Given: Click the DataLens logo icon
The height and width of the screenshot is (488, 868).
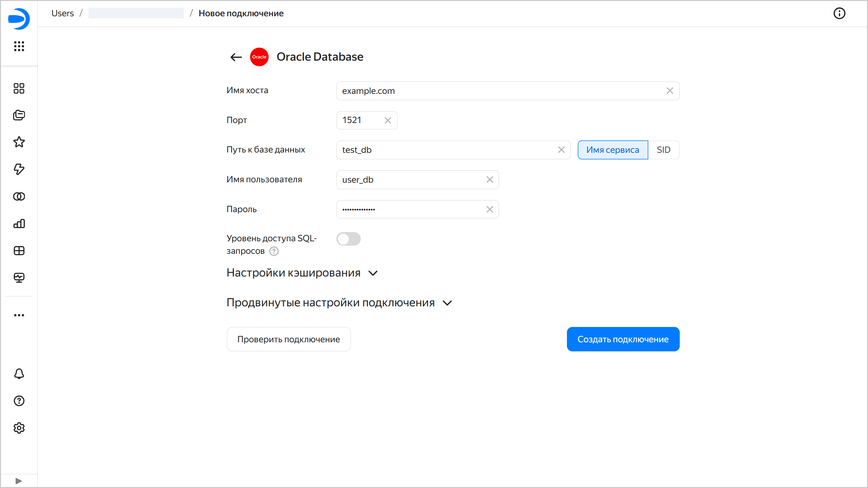Looking at the screenshot, I should click(x=19, y=19).
